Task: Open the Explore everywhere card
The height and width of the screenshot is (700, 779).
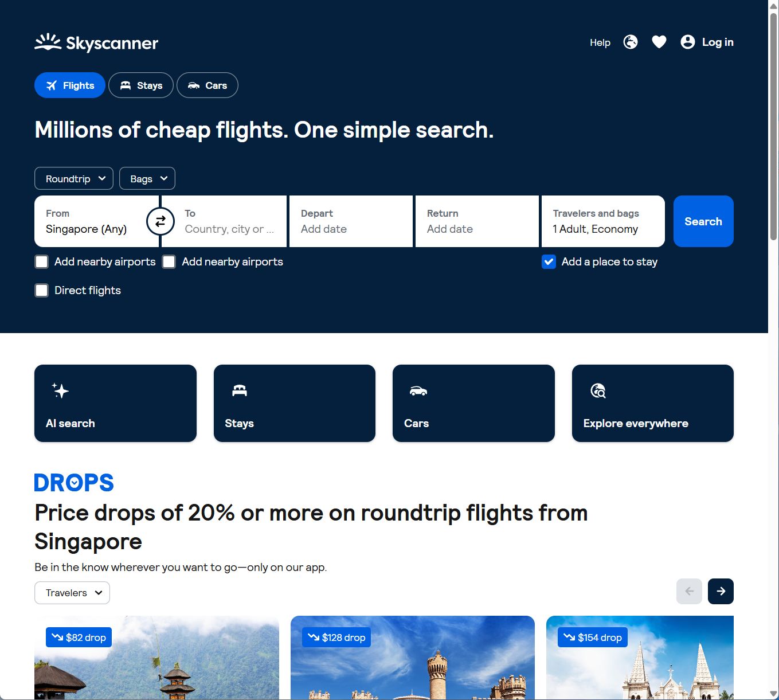Action: [653, 403]
